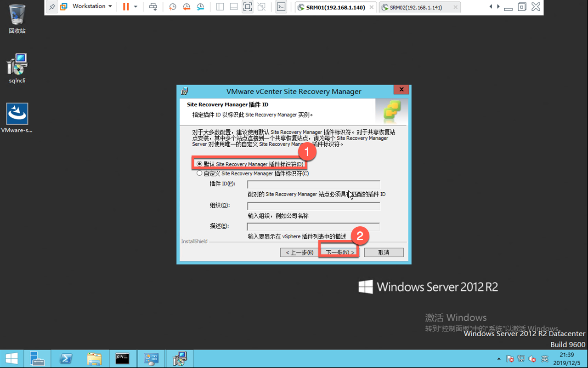Click the plug-in ID (插件 ID) input field
The height and width of the screenshot is (368, 588).
(x=314, y=184)
